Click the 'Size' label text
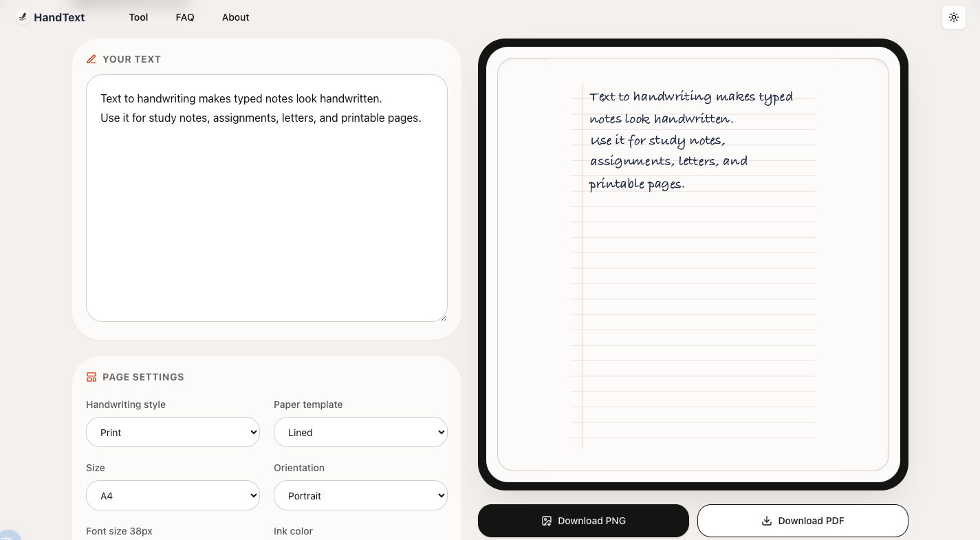The height and width of the screenshot is (540, 980). pyautogui.click(x=96, y=468)
